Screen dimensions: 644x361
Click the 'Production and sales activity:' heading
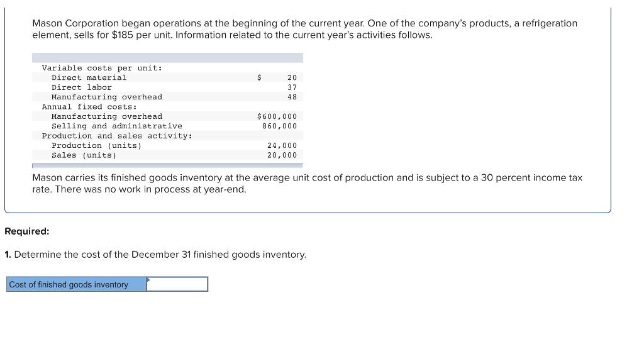pyautogui.click(x=117, y=136)
